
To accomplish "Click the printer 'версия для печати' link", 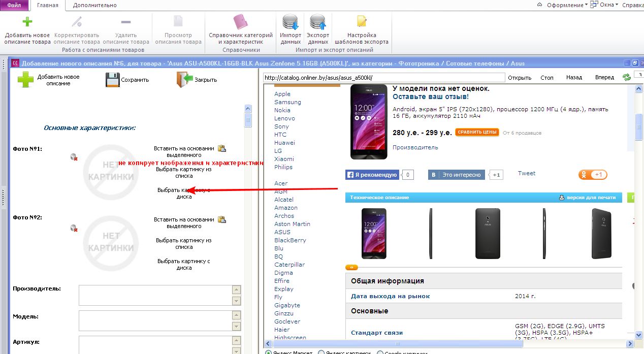I will click(x=587, y=198).
